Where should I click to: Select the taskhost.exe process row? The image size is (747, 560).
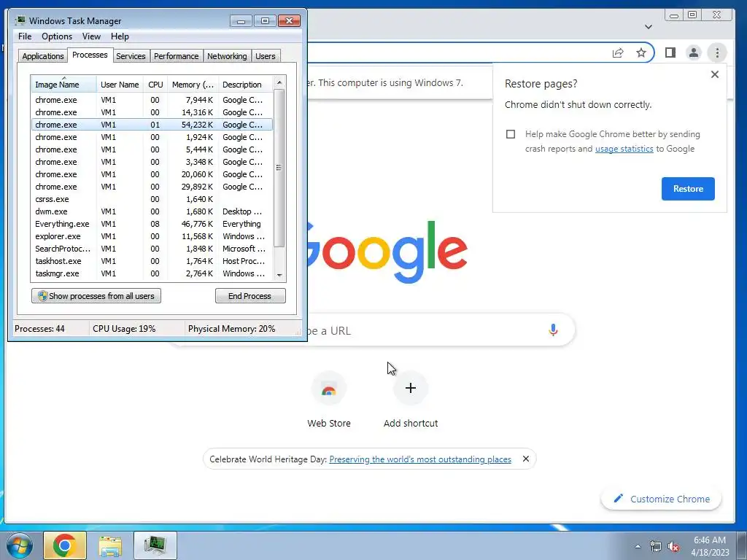click(152, 261)
